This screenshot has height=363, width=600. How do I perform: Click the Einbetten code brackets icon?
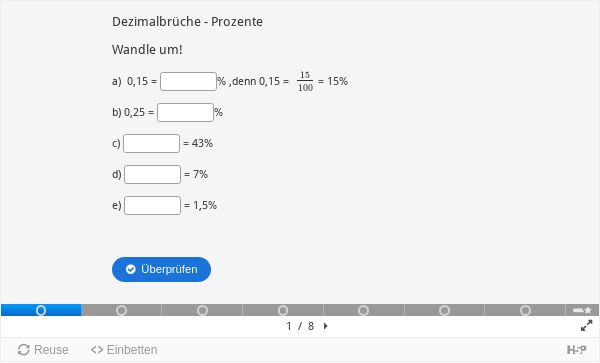(x=97, y=350)
